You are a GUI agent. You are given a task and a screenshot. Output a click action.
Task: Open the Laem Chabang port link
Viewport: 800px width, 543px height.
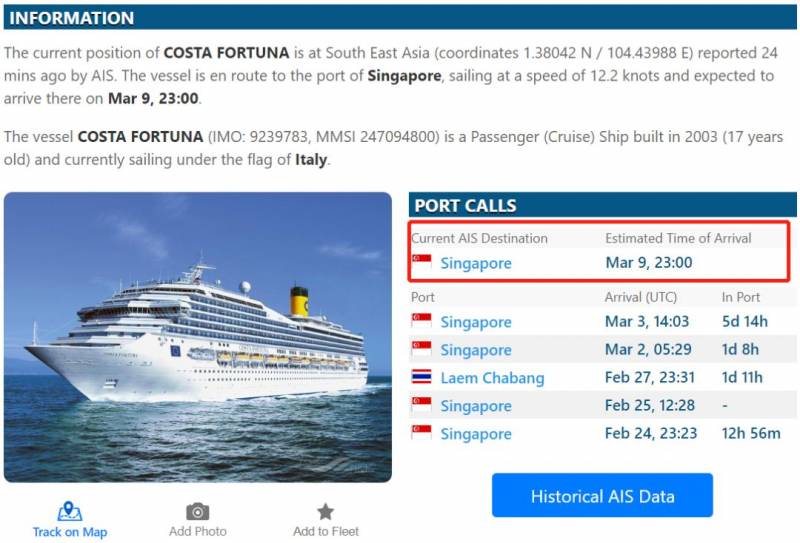(x=492, y=378)
